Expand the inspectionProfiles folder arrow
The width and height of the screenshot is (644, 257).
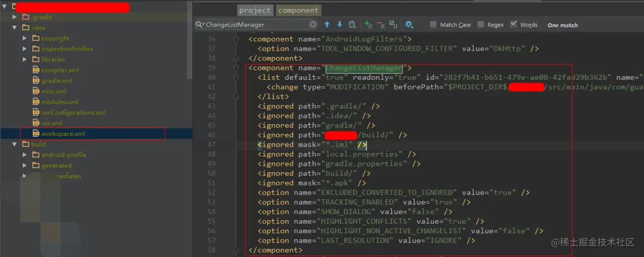[25, 49]
